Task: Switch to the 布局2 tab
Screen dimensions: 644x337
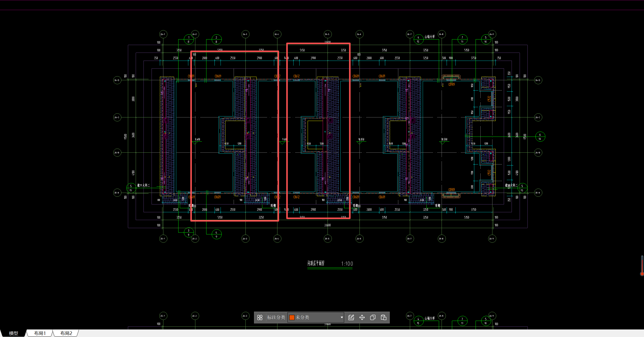Action: click(x=66, y=333)
